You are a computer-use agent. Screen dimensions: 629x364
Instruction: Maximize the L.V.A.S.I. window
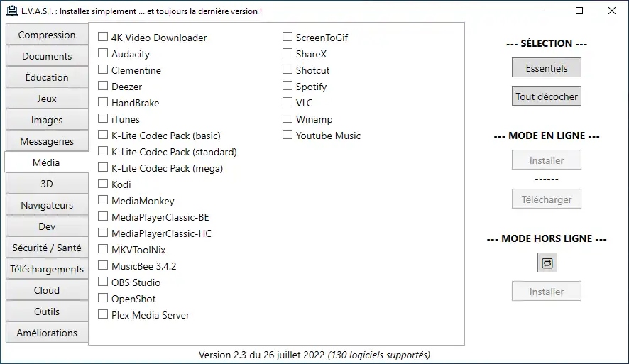pos(579,11)
